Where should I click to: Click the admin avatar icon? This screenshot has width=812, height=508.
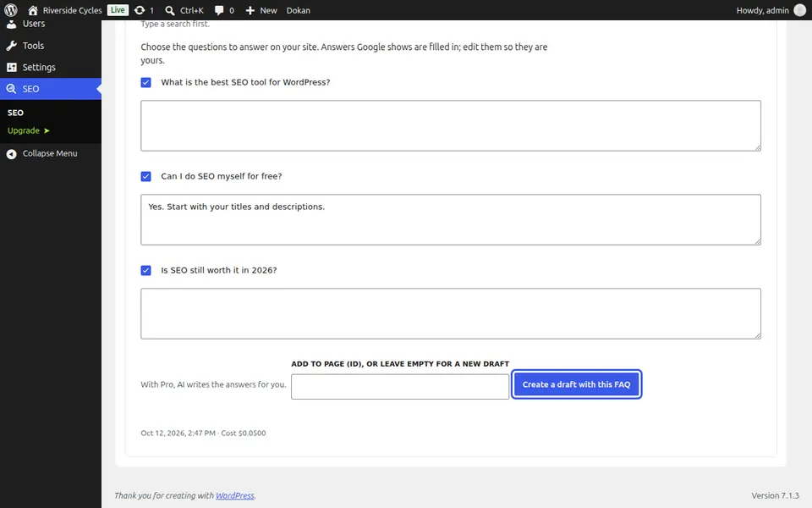pyautogui.click(x=799, y=10)
